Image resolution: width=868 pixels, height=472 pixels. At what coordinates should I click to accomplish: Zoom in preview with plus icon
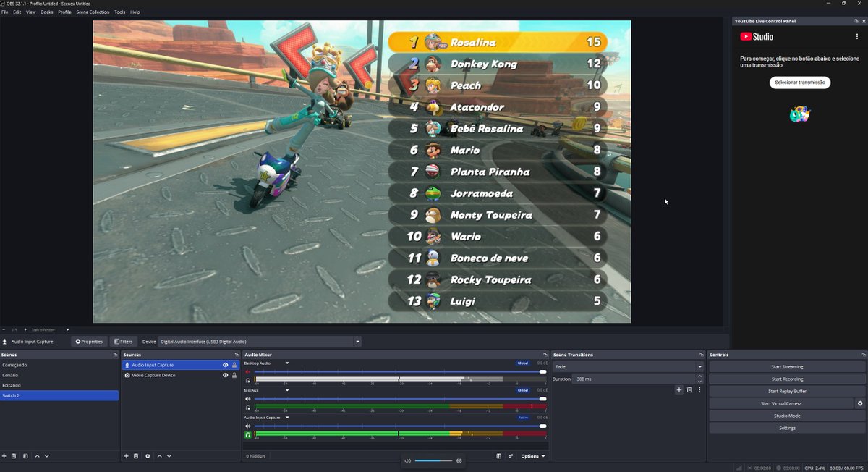pos(24,329)
